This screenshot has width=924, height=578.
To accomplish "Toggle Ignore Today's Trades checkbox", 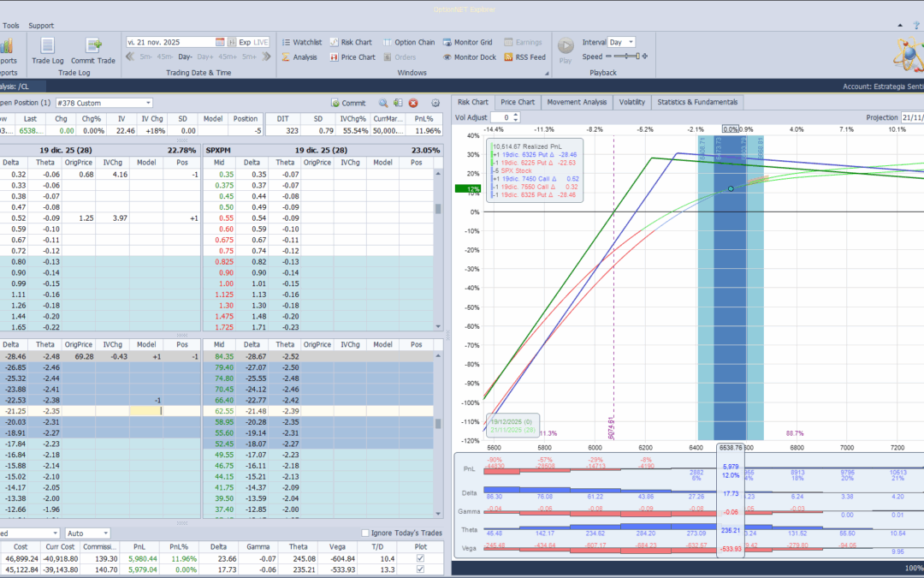I will (x=364, y=533).
